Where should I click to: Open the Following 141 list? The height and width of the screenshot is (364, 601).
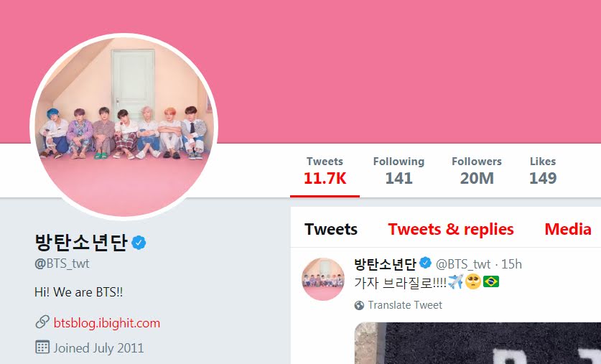pos(399,171)
